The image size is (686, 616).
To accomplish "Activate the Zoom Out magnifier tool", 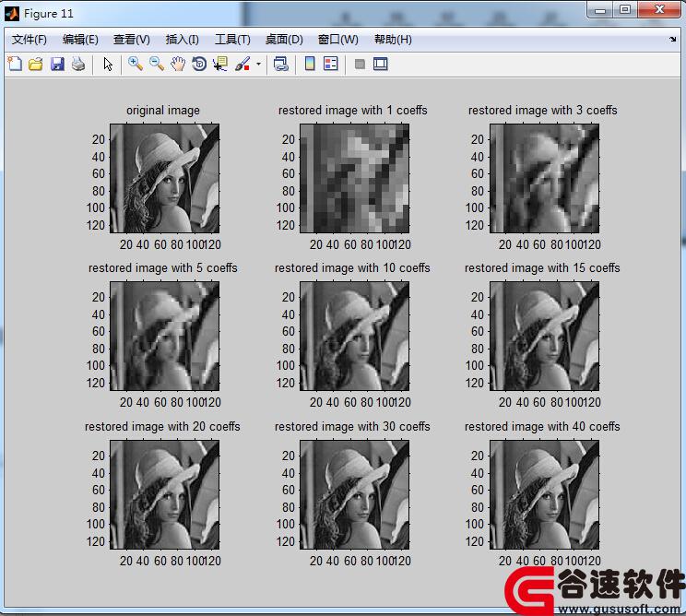I will click(x=157, y=64).
